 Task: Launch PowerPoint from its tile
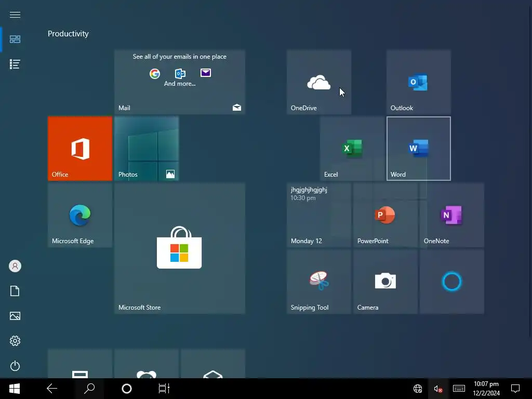tap(385, 215)
